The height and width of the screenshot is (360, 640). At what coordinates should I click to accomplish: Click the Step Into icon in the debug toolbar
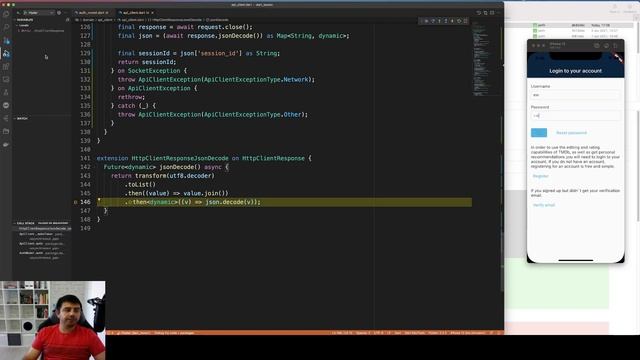click(440, 21)
